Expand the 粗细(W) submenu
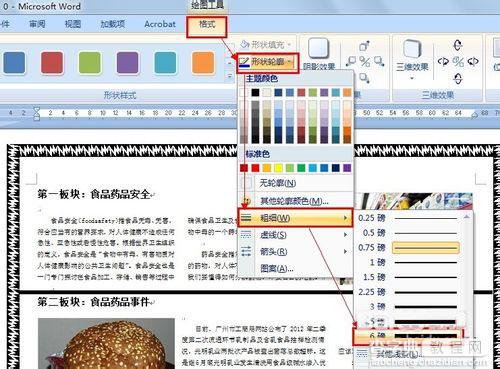500x369 pixels. tap(345, 218)
